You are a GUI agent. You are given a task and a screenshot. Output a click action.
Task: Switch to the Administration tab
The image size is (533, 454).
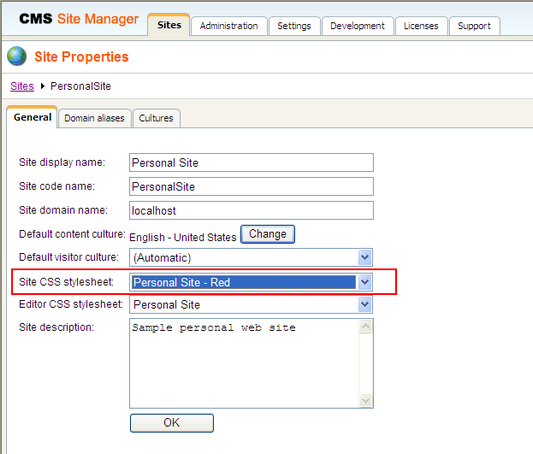(229, 26)
